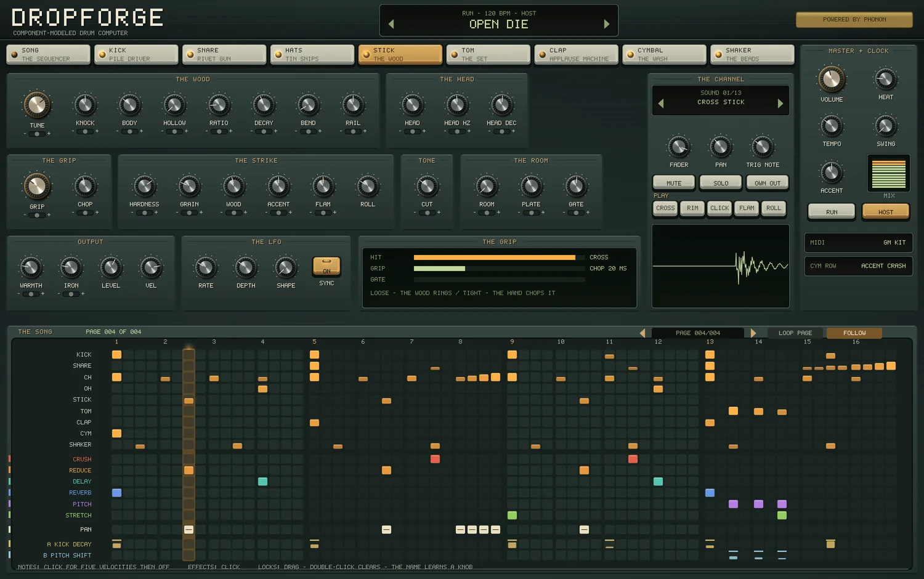The width and height of the screenshot is (924, 579).
Task: Open the MIDI GM KIT selector
Action: pyautogui.click(x=859, y=243)
